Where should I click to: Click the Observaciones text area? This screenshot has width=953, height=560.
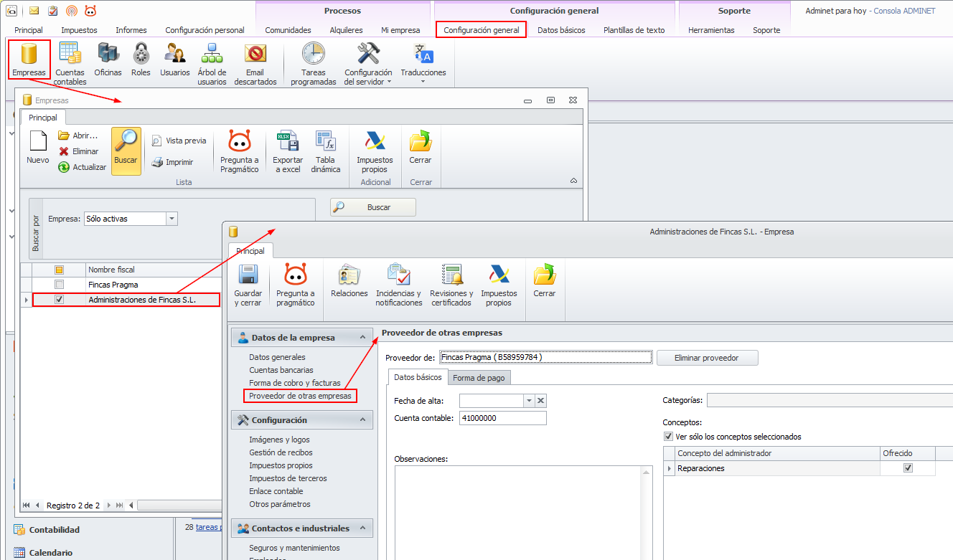(x=523, y=513)
